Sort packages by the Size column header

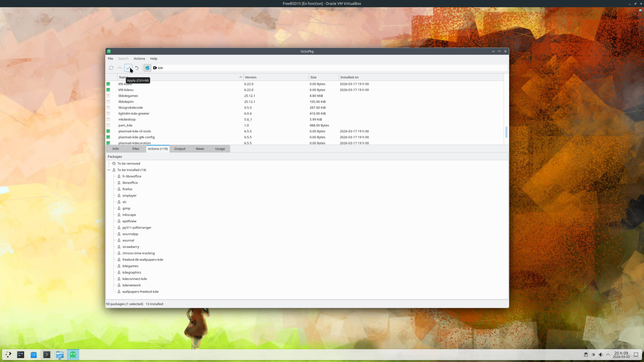tap(324, 77)
